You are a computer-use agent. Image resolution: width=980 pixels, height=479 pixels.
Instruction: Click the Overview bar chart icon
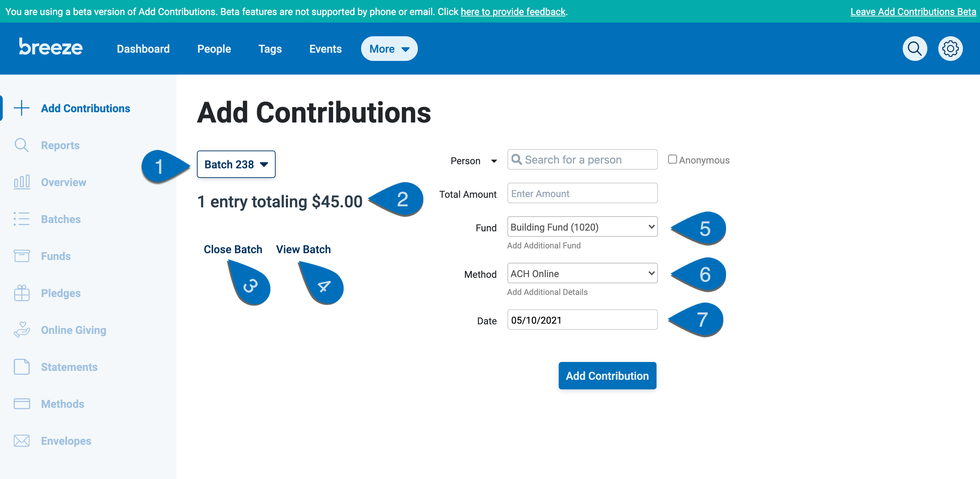[x=21, y=182]
